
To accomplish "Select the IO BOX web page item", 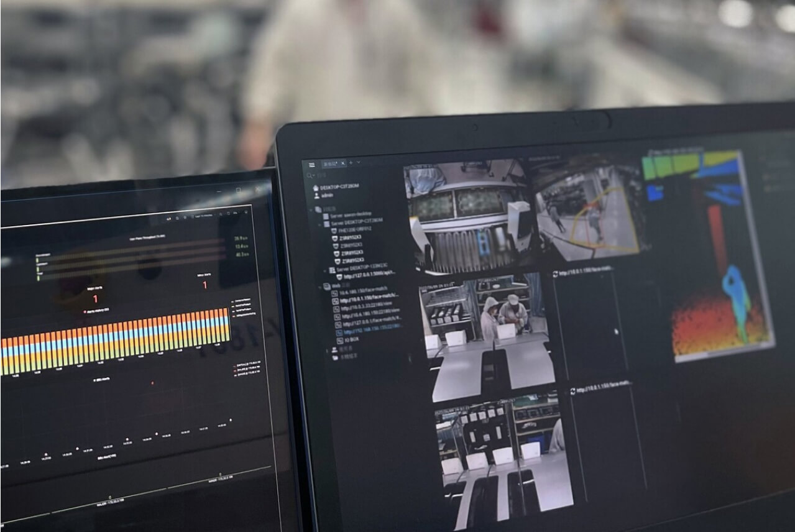I will point(347,341).
